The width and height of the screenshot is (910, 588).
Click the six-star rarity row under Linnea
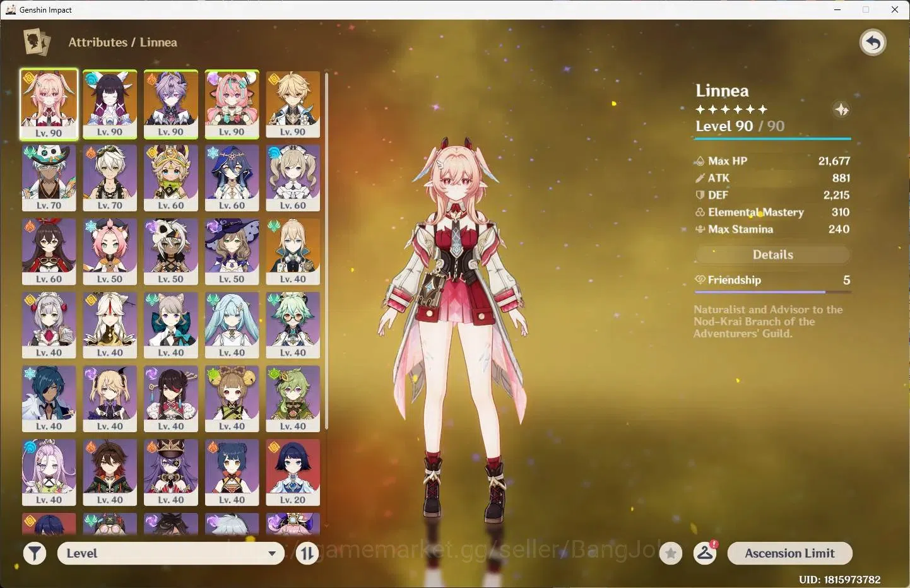731,109
